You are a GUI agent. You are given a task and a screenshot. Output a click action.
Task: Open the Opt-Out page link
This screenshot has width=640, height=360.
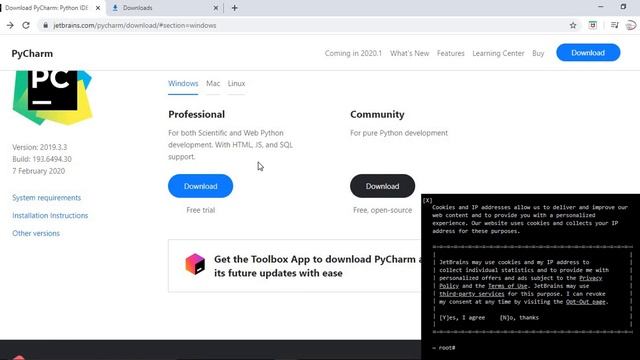coord(586,302)
